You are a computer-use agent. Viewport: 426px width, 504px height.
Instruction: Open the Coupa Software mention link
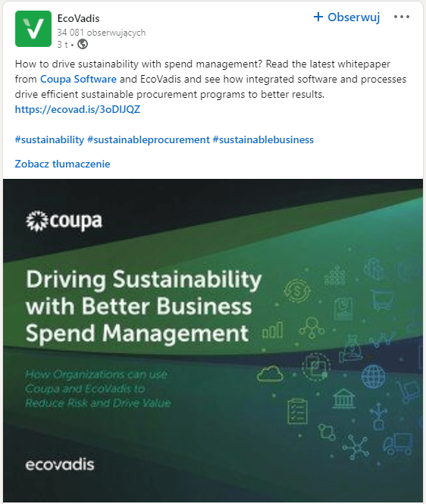78,79
